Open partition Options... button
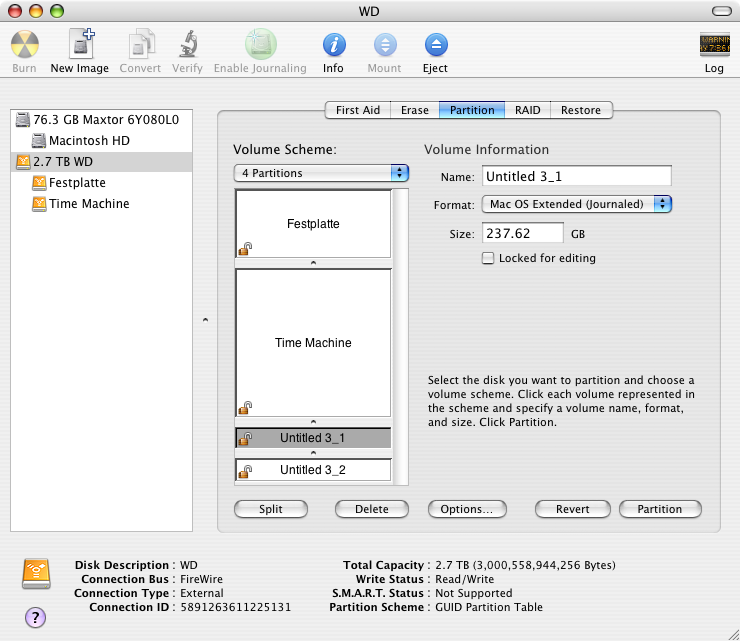Screen dimensions: 740x641 click(467, 509)
